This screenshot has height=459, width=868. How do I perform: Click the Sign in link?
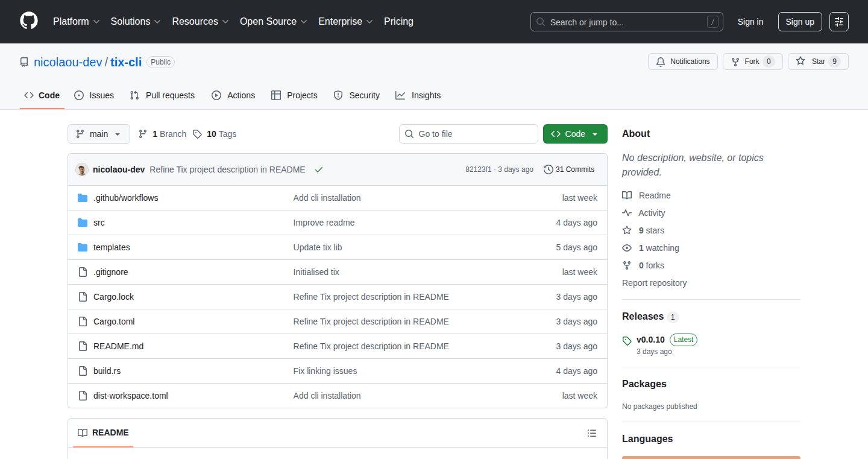pos(750,22)
